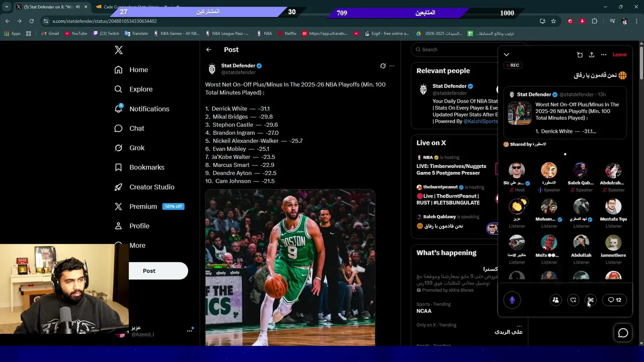Open Chat from the sidebar
This screenshot has width=644, height=362.
[129, 128]
